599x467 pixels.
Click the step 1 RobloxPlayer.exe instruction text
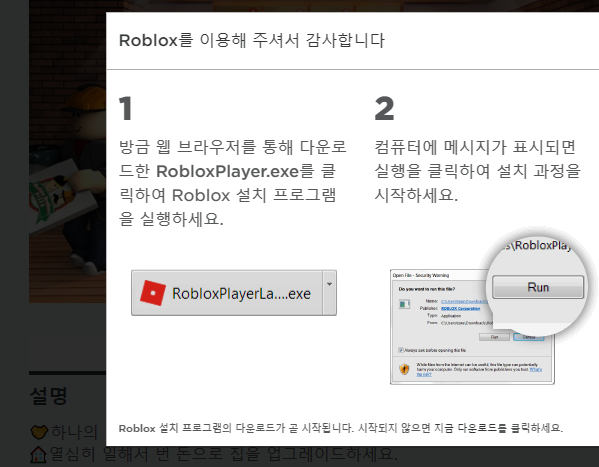233,183
